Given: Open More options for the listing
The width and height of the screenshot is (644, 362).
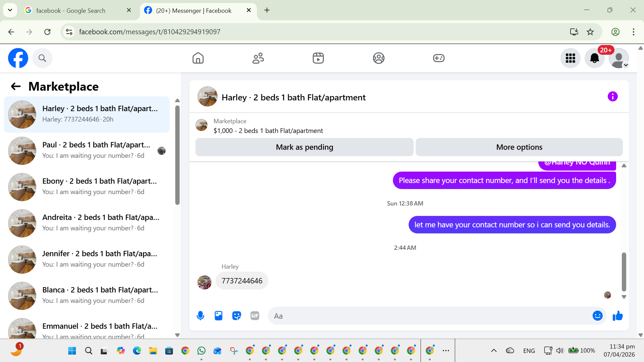Looking at the screenshot, I should 519,147.
